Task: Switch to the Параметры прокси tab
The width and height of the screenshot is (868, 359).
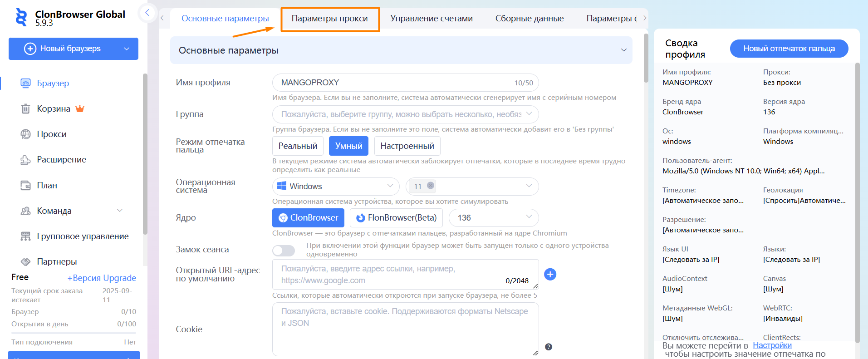Action: tap(329, 19)
